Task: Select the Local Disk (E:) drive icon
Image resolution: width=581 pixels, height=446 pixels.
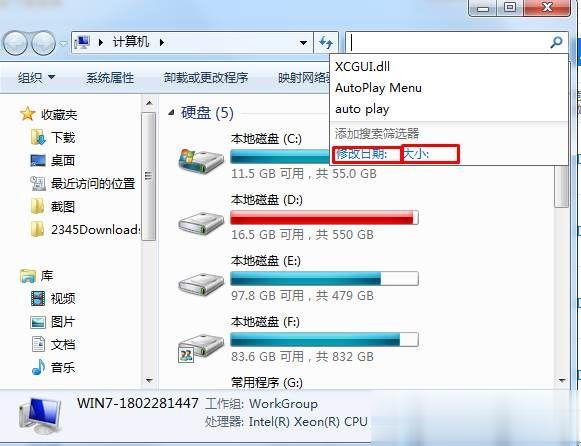Action: [201, 283]
